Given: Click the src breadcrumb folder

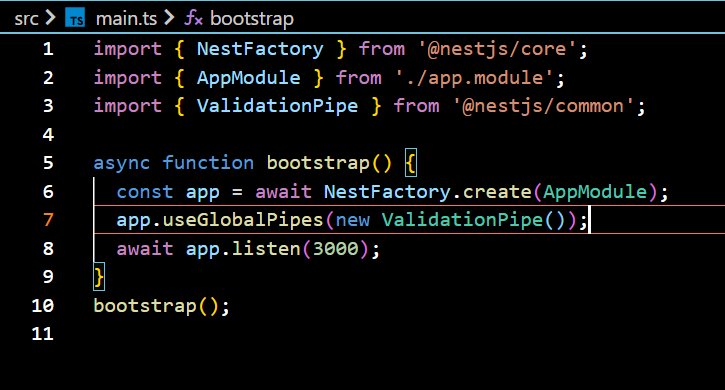Looking at the screenshot, I should click(26, 19).
